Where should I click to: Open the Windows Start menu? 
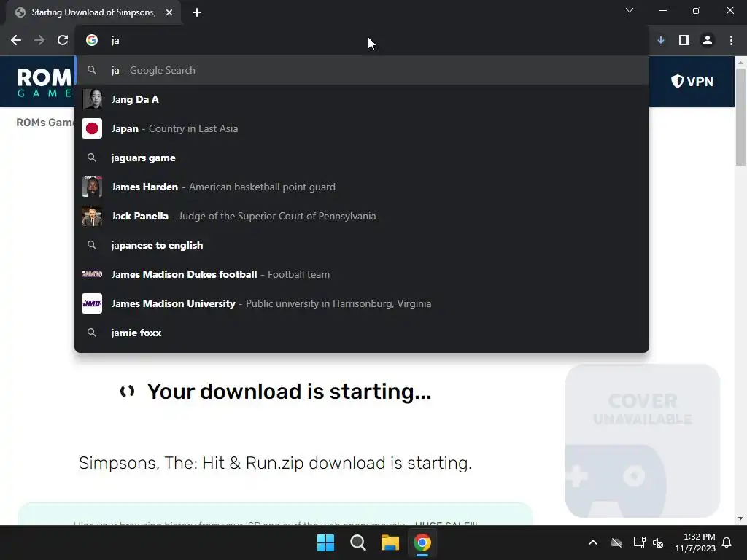tap(326, 542)
